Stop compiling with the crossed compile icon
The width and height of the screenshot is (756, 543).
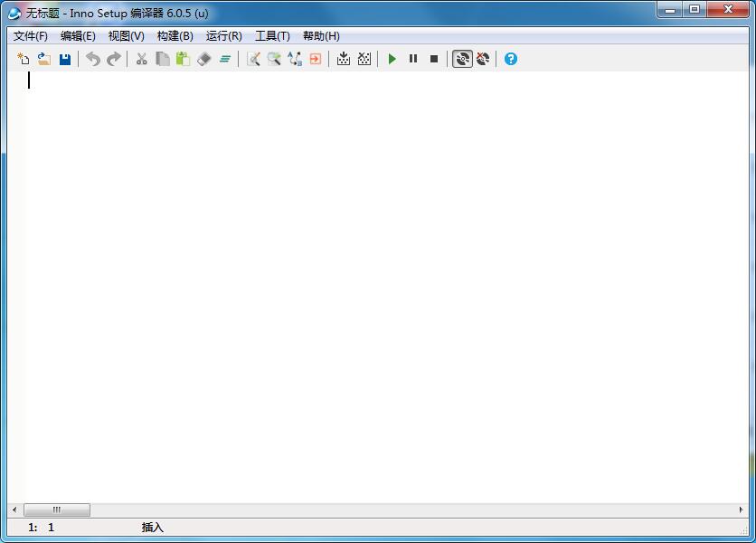click(x=364, y=59)
